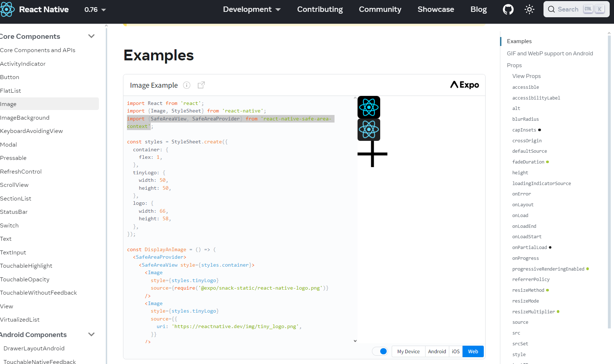Click the info icon beside Image Example

187,85
